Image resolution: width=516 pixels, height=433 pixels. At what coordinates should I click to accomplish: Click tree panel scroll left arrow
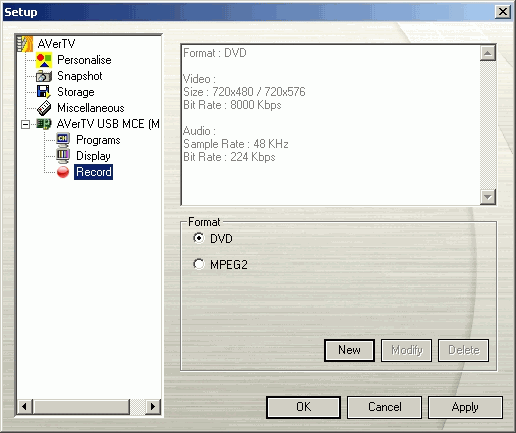tap(24, 407)
